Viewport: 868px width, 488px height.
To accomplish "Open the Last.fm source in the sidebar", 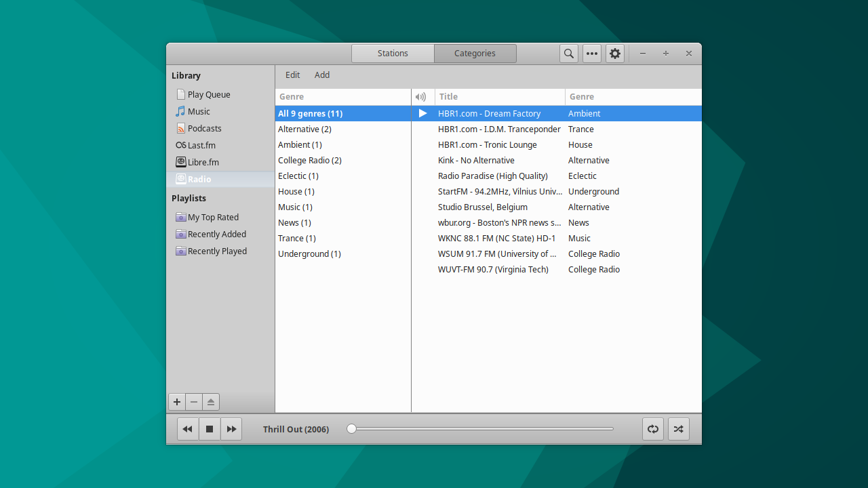I will pos(201,145).
